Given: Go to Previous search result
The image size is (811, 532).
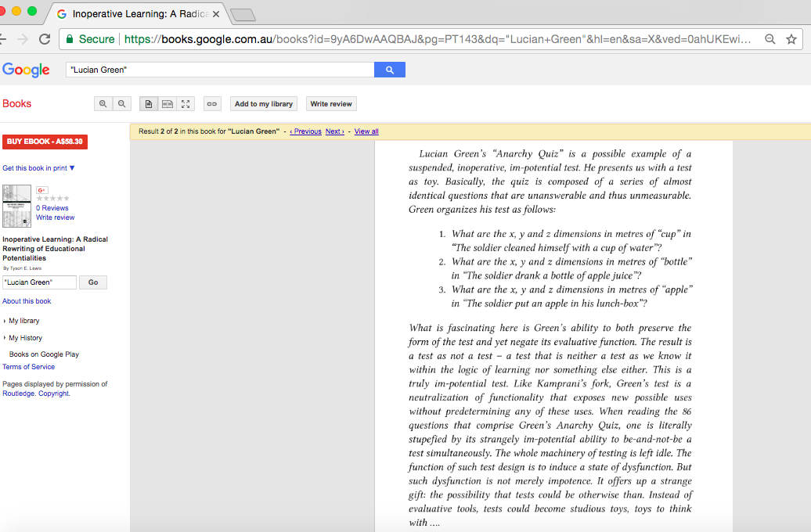Looking at the screenshot, I should [305, 131].
